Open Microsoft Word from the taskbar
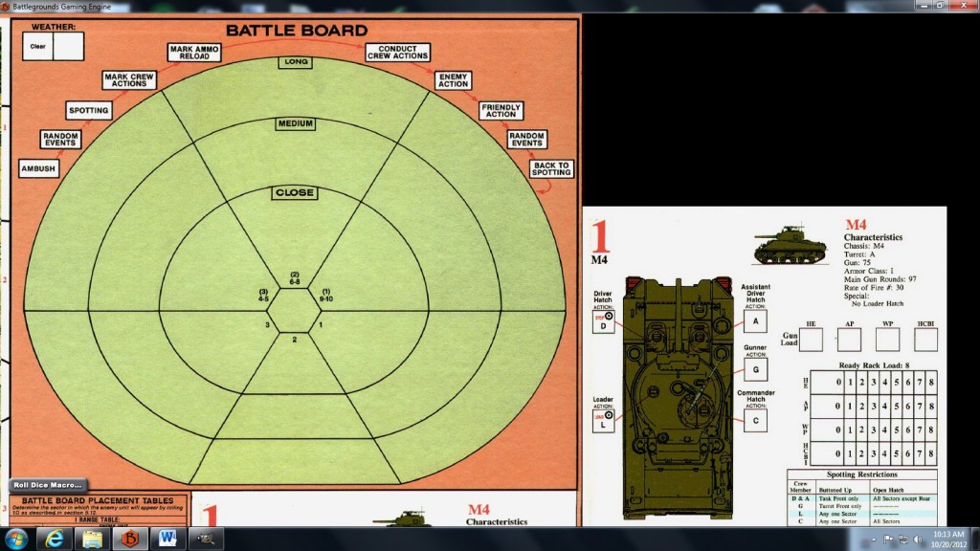This screenshot has width=980, height=551. click(167, 539)
